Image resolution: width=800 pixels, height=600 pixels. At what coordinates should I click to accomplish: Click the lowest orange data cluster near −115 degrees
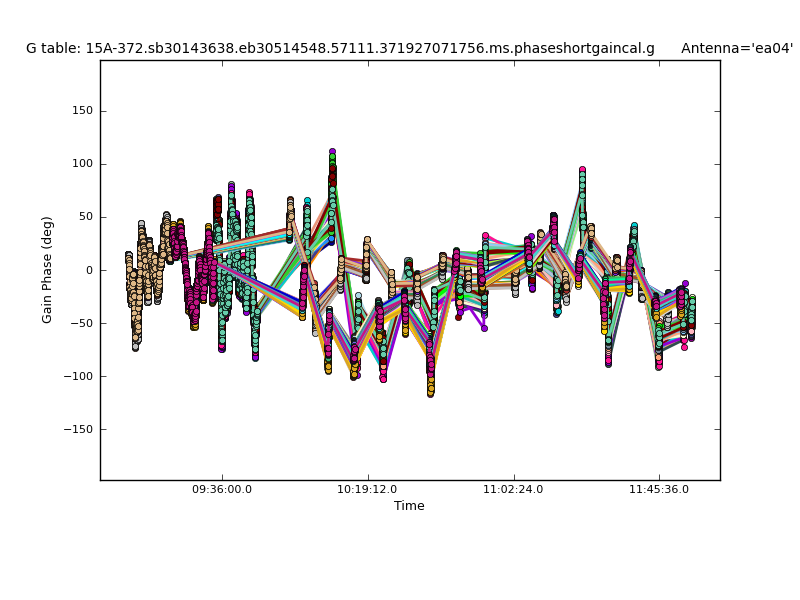click(431, 391)
